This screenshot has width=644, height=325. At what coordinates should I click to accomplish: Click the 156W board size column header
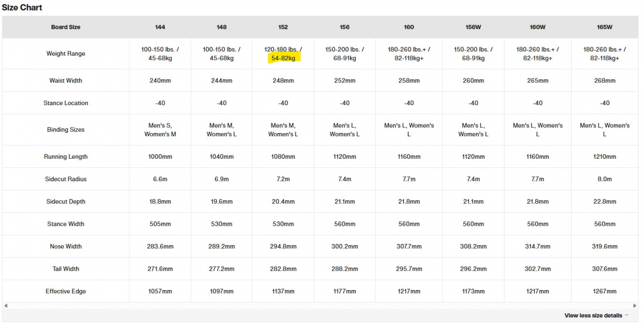click(x=473, y=27)
